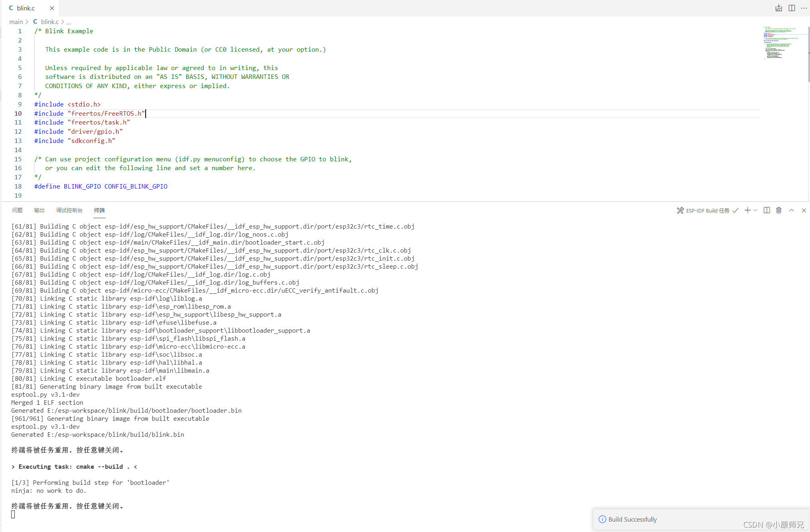Click the '输出' tab in panel

[x=40, y=210]
